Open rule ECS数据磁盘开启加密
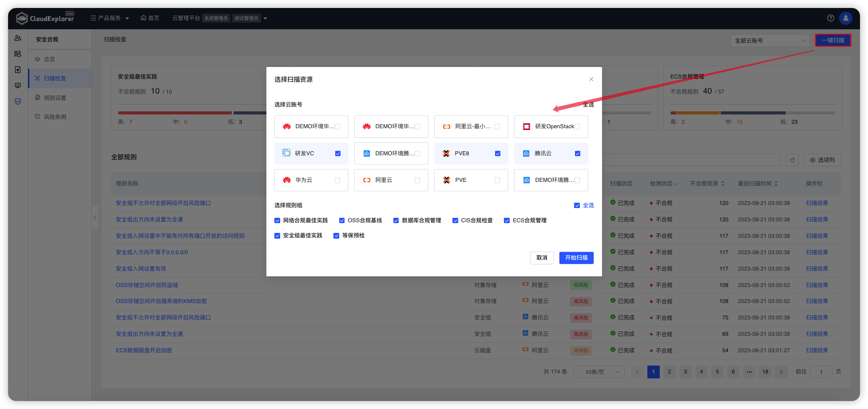This screenshot has height=409, width=868. point(144,350)
